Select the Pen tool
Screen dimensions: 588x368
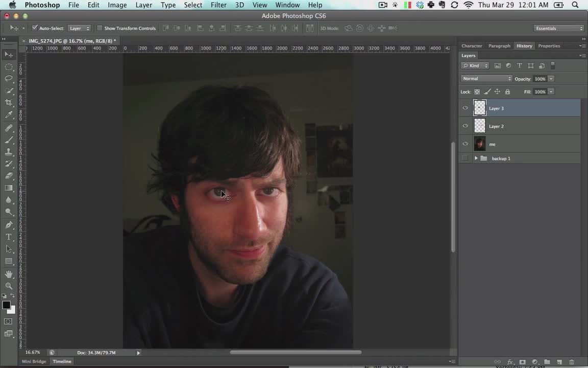[9, 225]
